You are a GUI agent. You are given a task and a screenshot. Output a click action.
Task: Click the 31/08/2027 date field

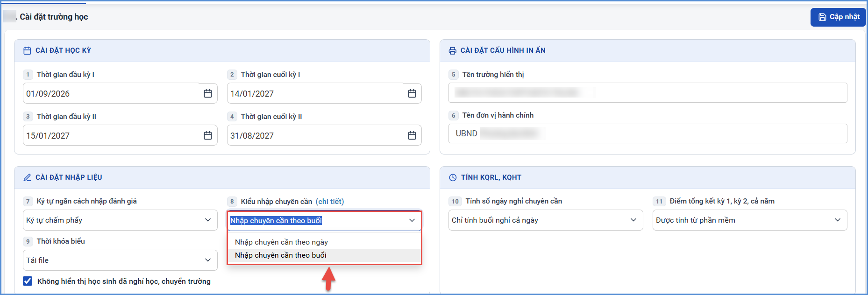(324, 135)
